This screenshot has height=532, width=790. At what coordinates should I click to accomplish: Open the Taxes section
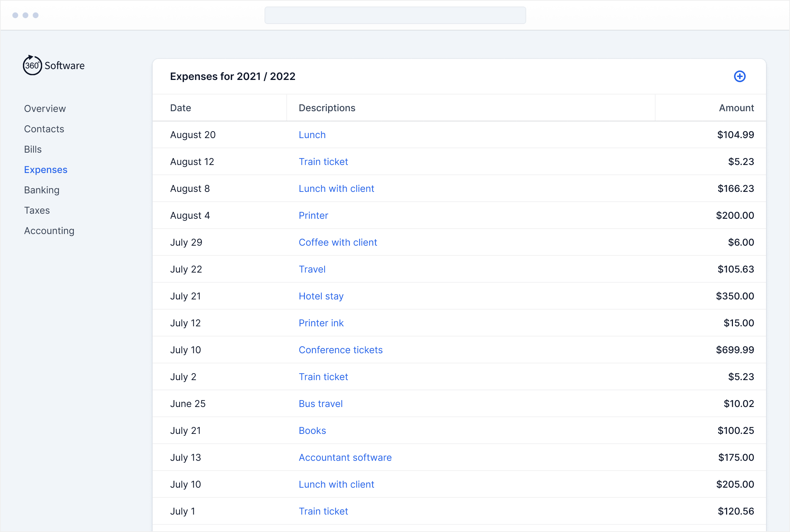37,210
